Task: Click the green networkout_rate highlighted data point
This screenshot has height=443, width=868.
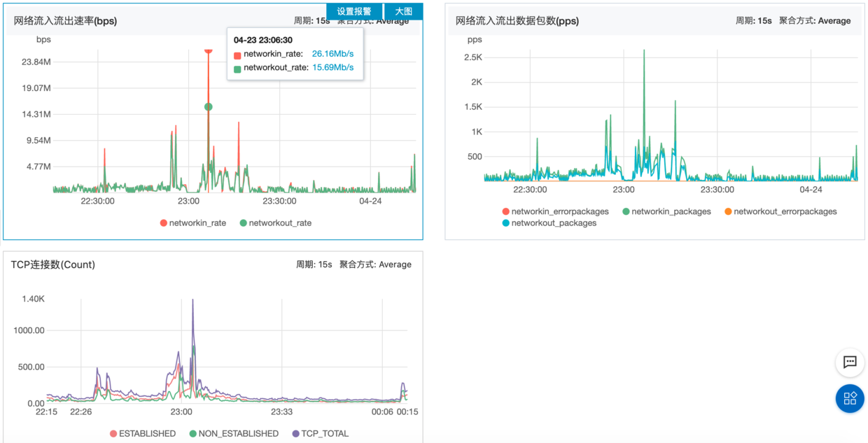Action: [x=208, y=107]
